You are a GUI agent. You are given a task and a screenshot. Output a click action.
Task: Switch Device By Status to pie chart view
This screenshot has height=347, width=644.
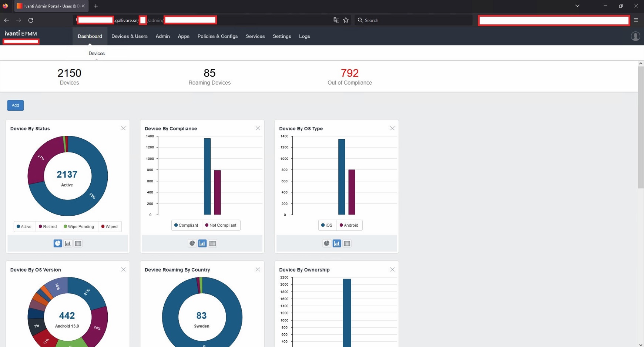[58, 243]
